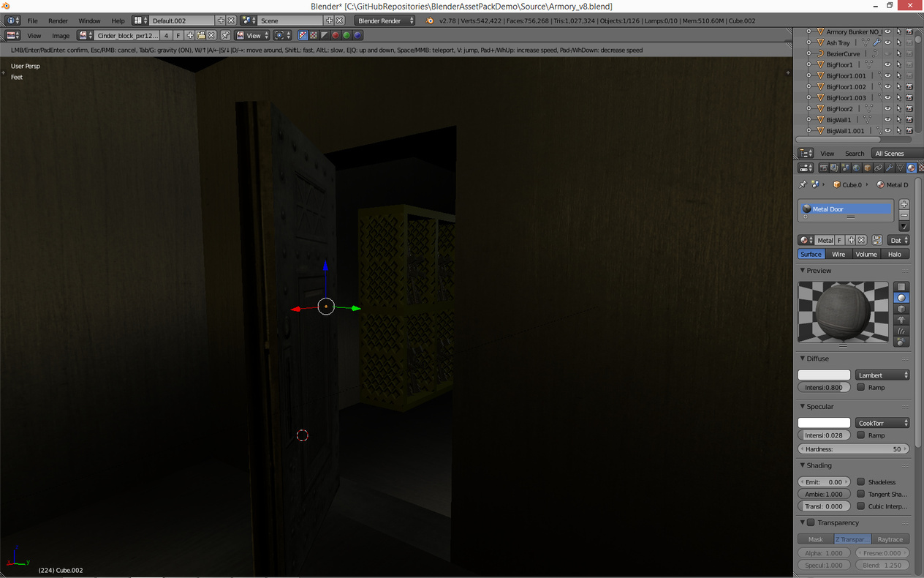This screenshot has width=924, height=578.
Task: Select the Metal Door material slot
Action: (847, 209)
